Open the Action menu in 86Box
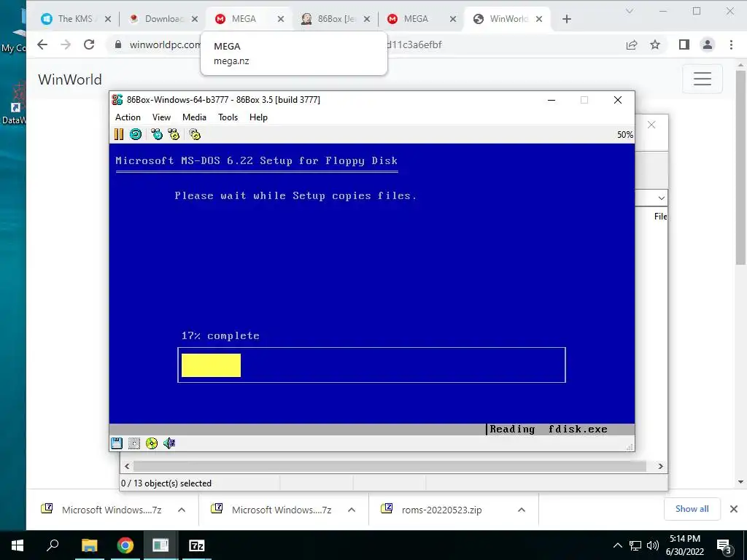 point(128,117)
